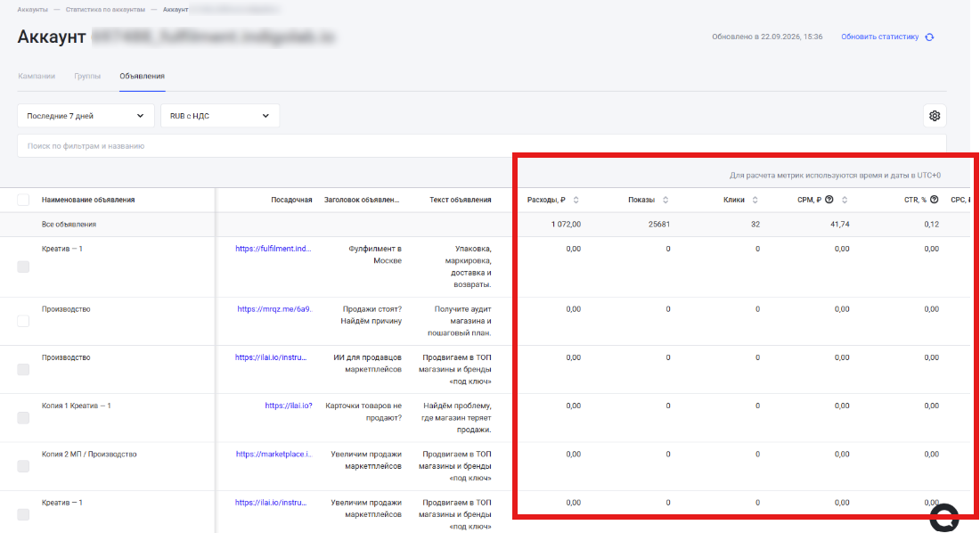Click the Наименование объявления column header
Viewport: 980px width, 533px height.
88,200
